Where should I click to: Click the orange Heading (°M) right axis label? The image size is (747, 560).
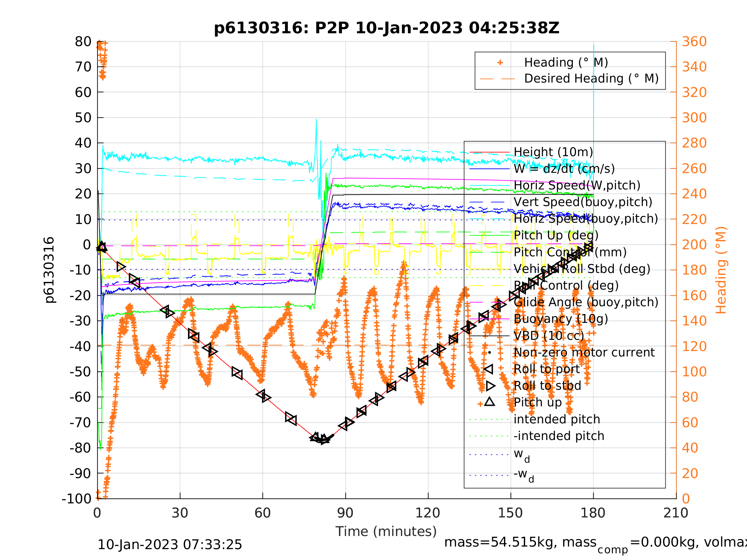[721, 270]
